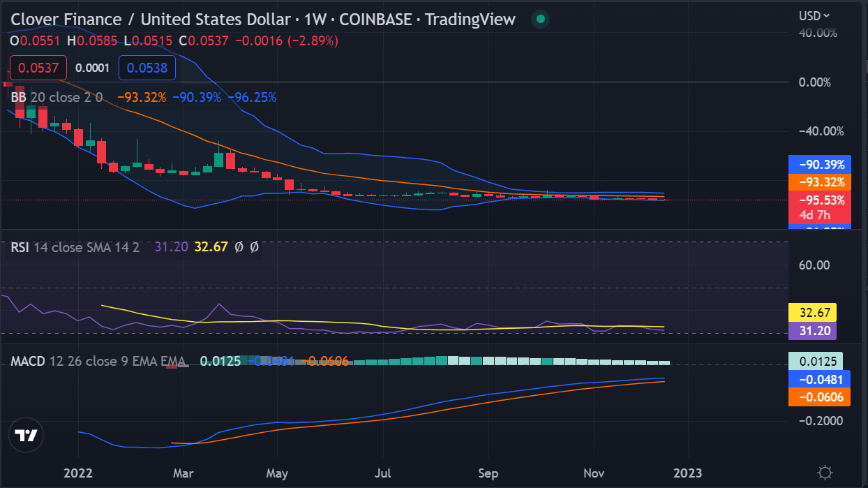Click the MACD histogram value 0.0125

[x=219, y=361]
